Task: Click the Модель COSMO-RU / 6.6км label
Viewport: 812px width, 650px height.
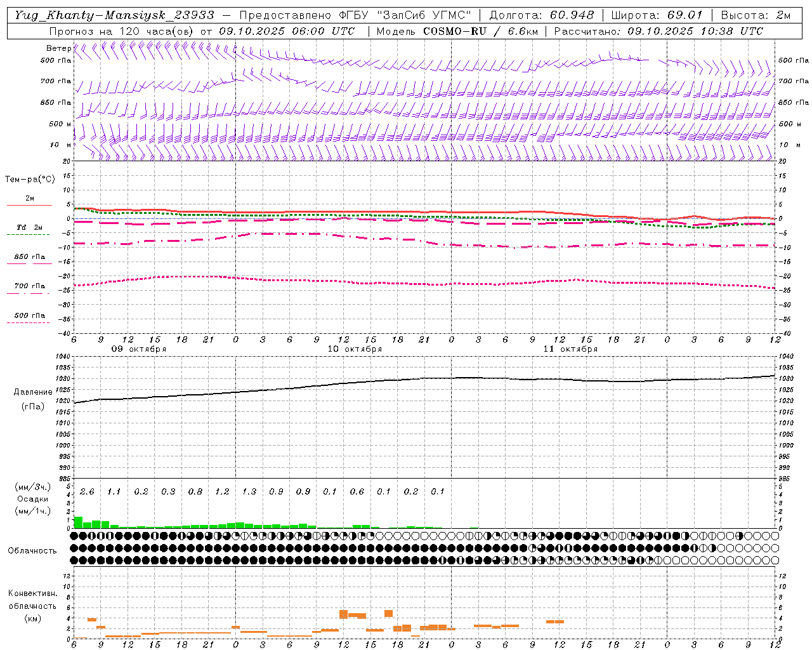Action: (x=457, y=31)
